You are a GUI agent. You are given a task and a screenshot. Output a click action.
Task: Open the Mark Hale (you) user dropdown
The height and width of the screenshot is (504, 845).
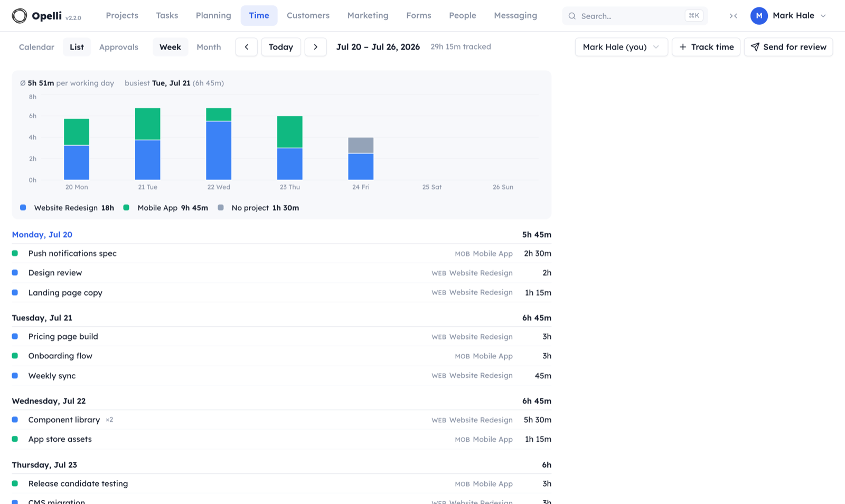tap(621, 47)
